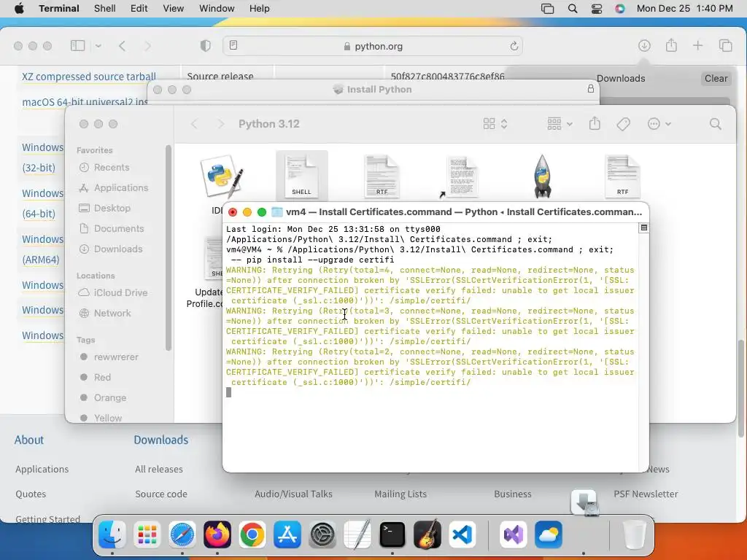This screenshot has width=747, height=560.
Task: Select Recents in Finder sidebar
Action: (112, 168)
